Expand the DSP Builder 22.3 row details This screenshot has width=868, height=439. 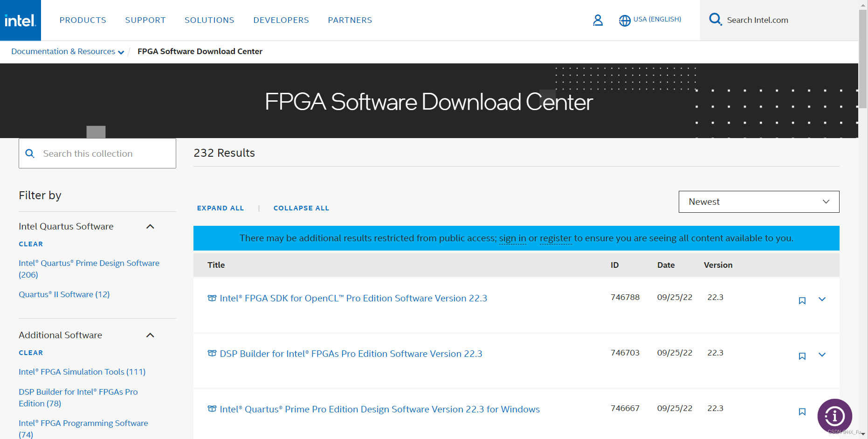tap(822, 355)
